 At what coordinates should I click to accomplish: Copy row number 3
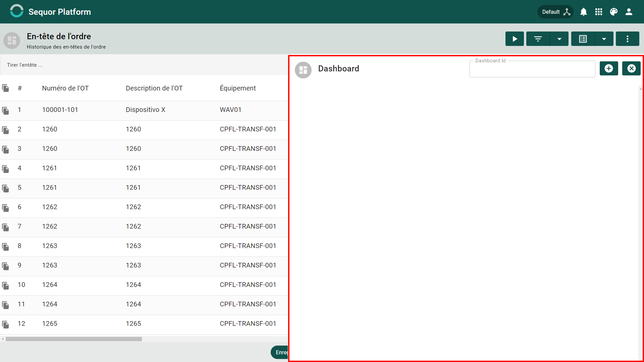[6, 149]
